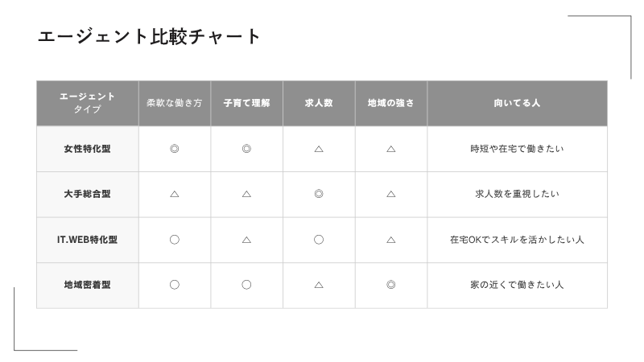Select the 女性特化型 row label

[x=88, y=149]
